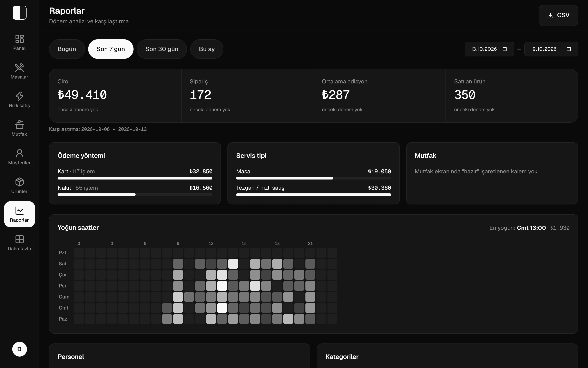
Task: Click the Satılan ürün value 350
Action: [x=465, y=95]
